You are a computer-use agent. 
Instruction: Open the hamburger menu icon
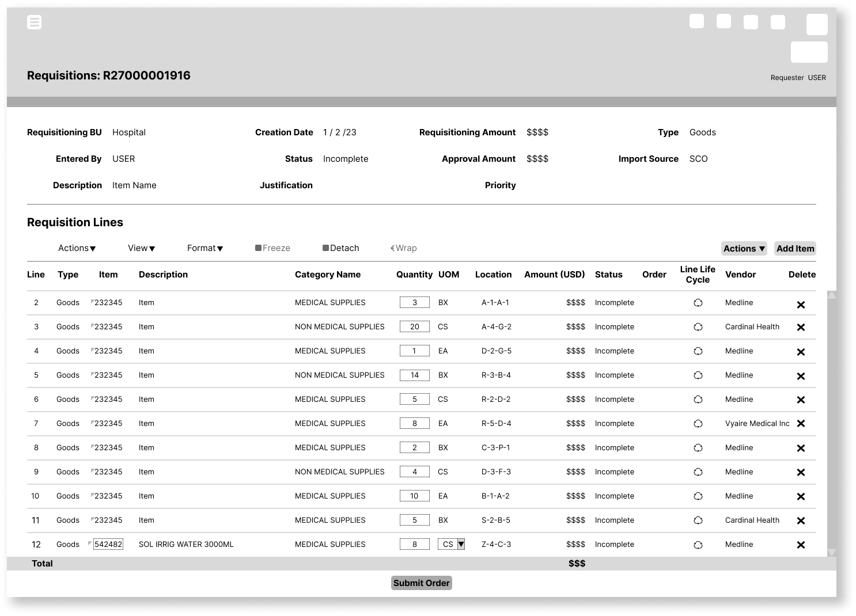35,22
